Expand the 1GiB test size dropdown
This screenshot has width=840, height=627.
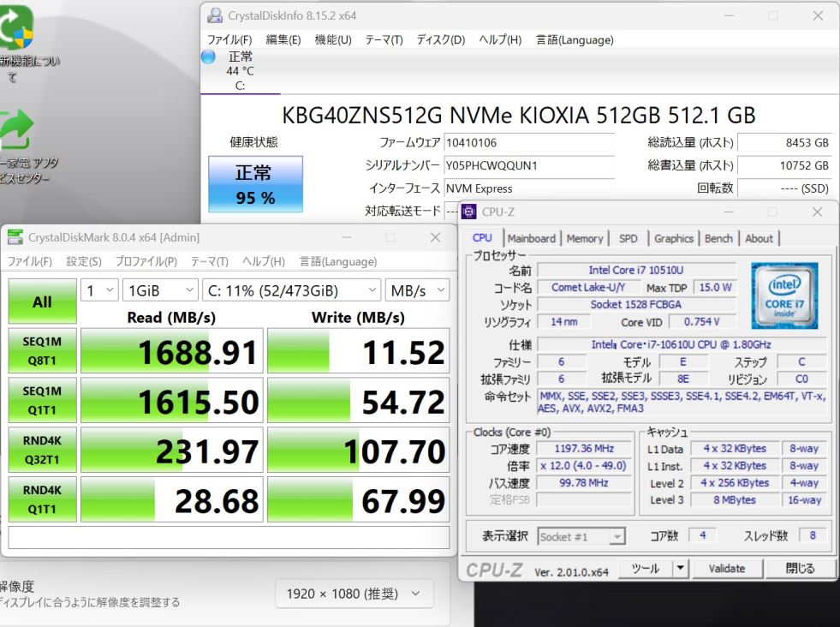point(160,290)
